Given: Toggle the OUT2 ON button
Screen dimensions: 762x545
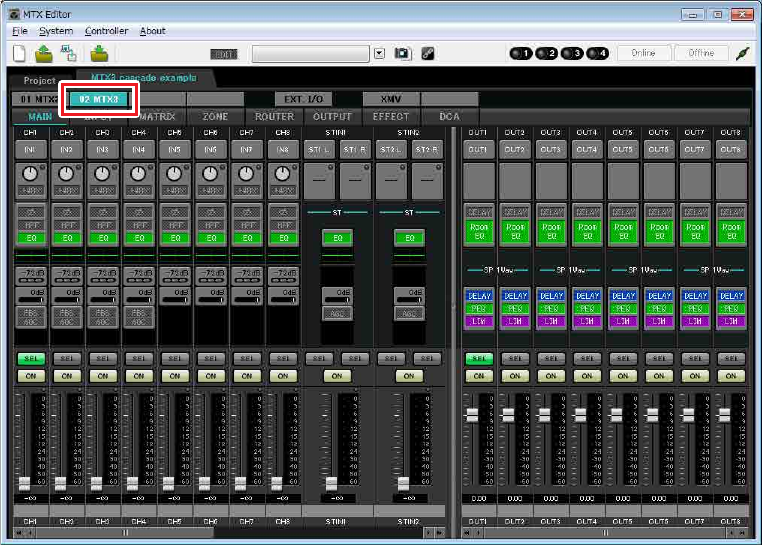Looking at the screenshot, I should 515,376.
